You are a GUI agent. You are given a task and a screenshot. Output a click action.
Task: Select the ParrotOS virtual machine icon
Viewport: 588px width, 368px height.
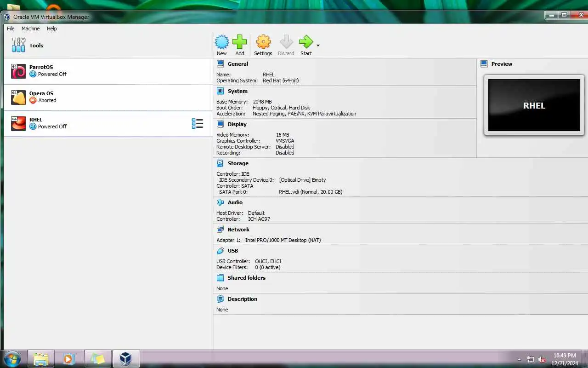coord(18,71)
